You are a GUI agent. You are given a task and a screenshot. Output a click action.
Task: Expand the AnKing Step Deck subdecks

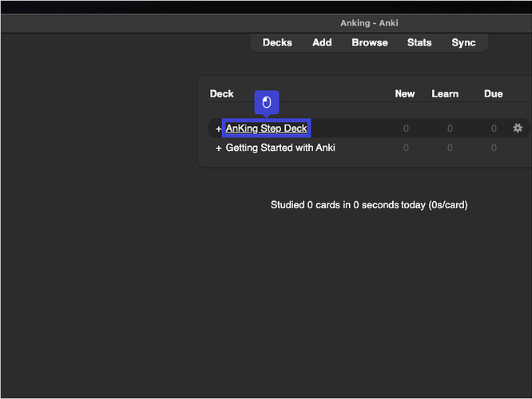point(218,128)
